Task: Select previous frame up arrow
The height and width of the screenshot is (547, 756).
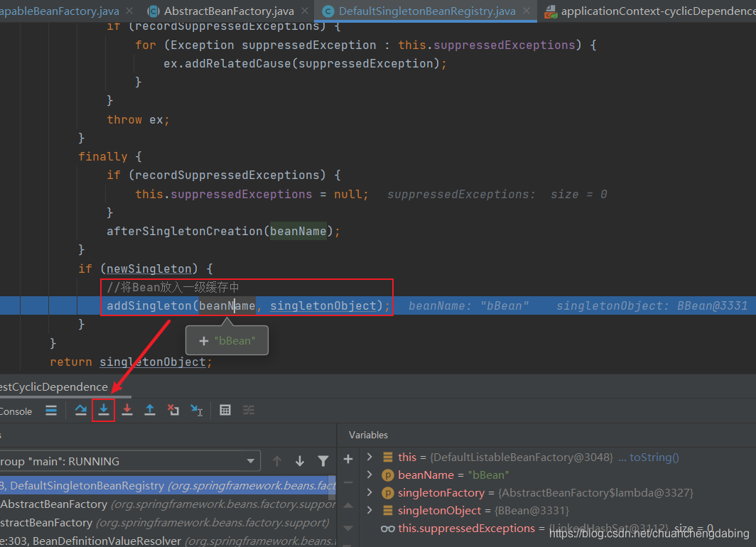Action: click(277, 461)
